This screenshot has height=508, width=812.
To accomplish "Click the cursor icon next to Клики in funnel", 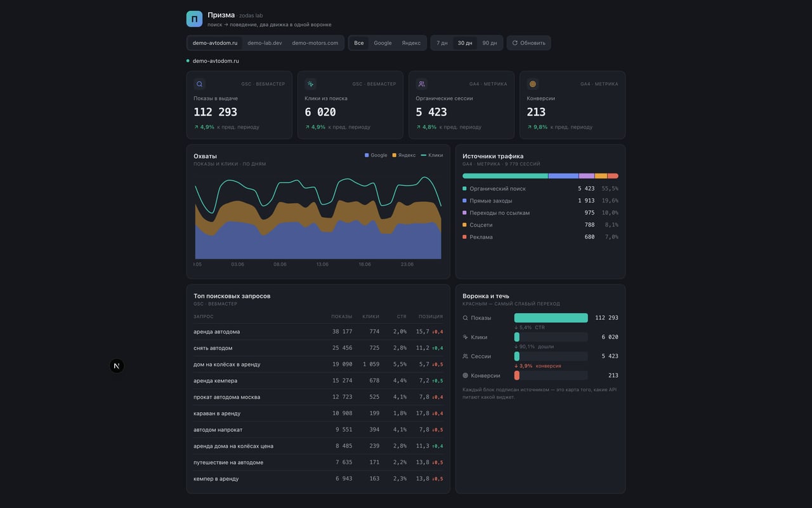I will [466, 337].
